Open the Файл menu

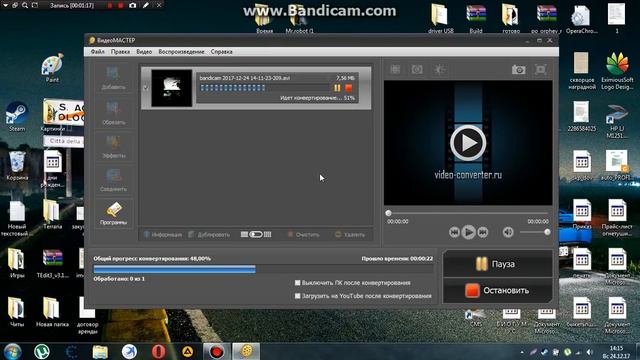click(x=98, y=52)
